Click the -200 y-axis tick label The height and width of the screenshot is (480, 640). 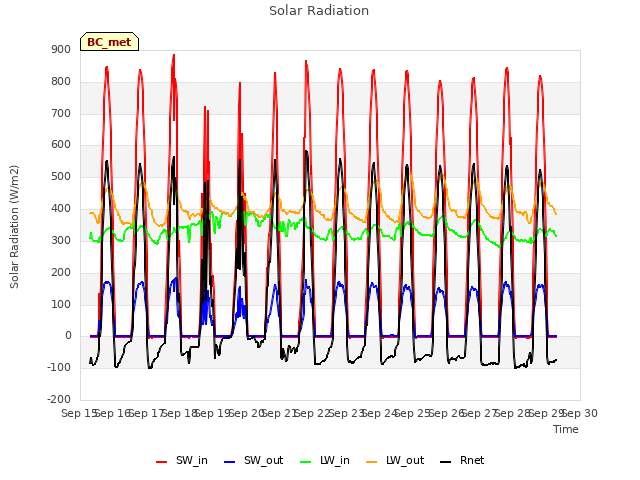pos(59,399)
